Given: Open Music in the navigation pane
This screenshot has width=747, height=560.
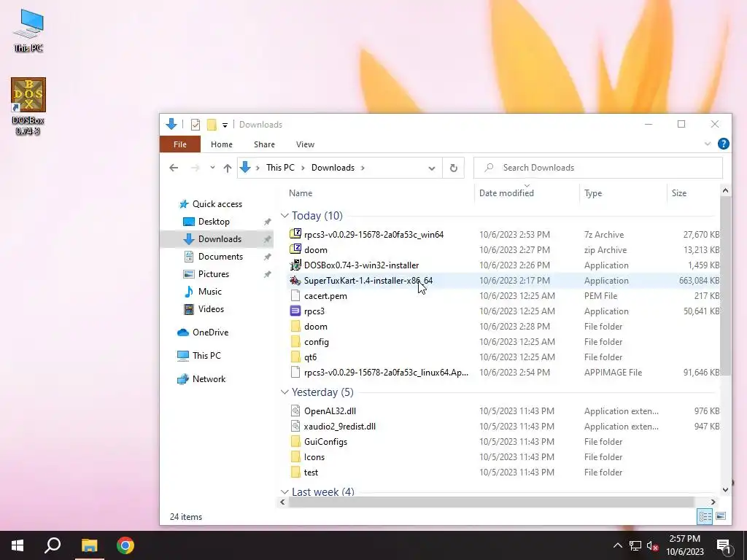Looking at the screenshot, I should coord(209,292).
